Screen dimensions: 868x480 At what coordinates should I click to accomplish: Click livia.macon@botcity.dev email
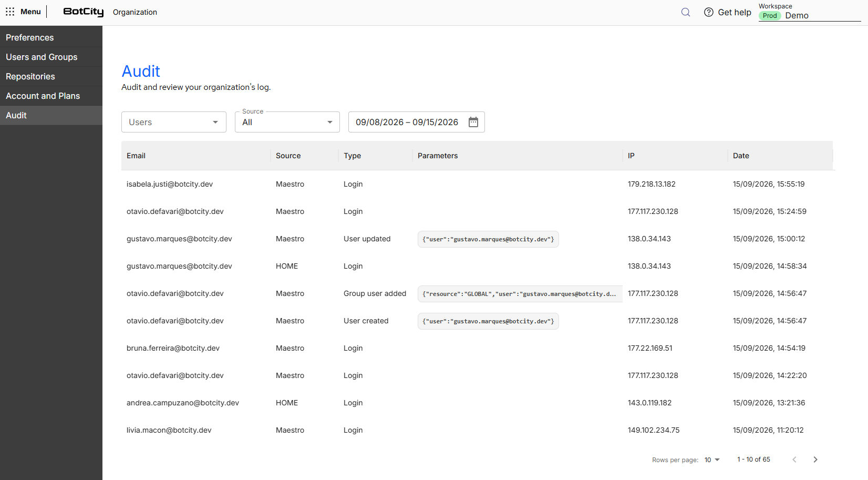[x=169, y=430]
